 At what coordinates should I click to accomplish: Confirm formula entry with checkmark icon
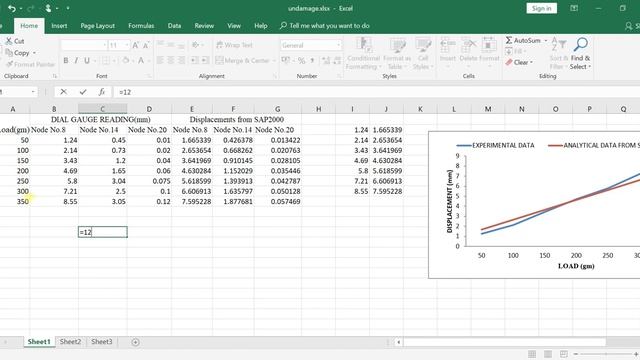tap(83, 92)
